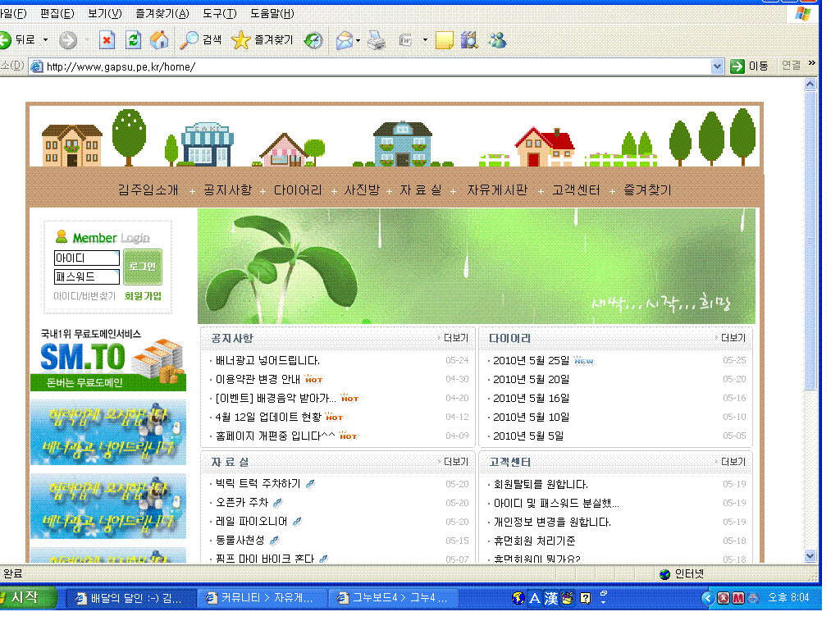
Task: Click the Stop button in browser toolbar
Action: [107, 39]
